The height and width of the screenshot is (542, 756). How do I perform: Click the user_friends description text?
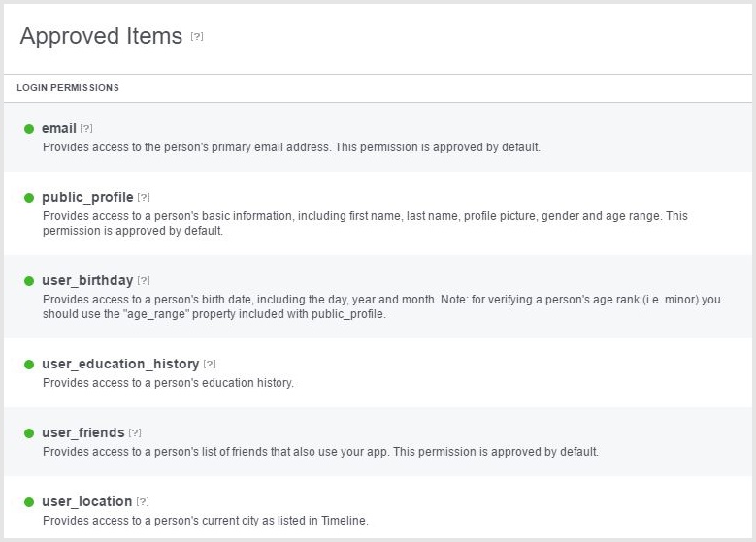coord(320,452)
